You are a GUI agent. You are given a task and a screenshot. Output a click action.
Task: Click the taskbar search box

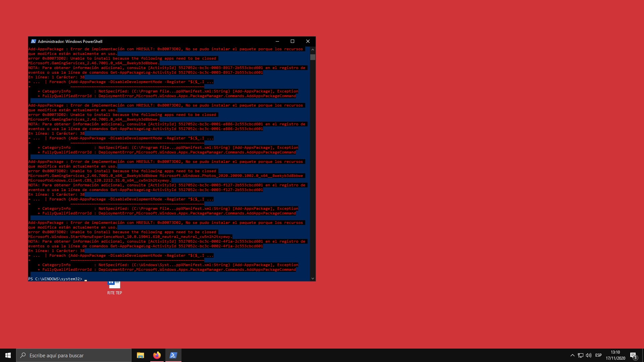(x=74, y=355)
